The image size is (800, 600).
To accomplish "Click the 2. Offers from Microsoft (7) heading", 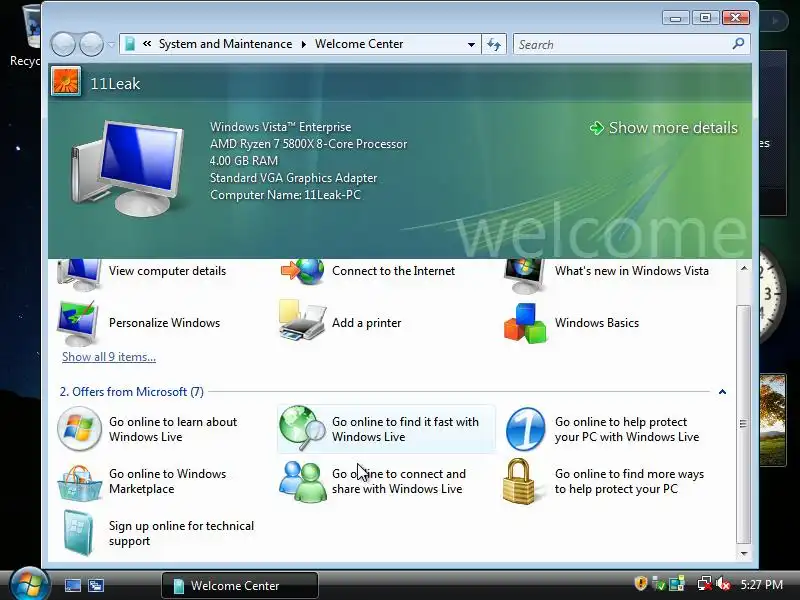I will [132, 392].
